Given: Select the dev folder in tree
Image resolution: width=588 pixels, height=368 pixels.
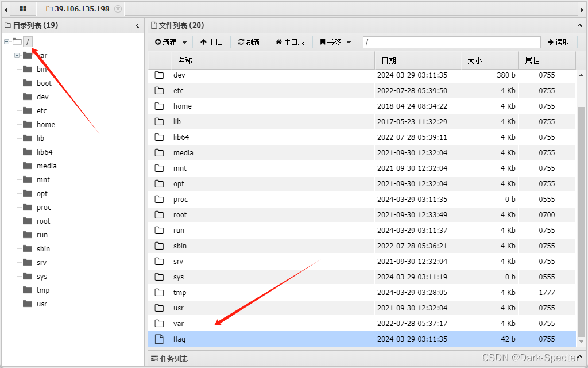Looking at the screenshot, I should pyautogui.click(x=42, y=97).
